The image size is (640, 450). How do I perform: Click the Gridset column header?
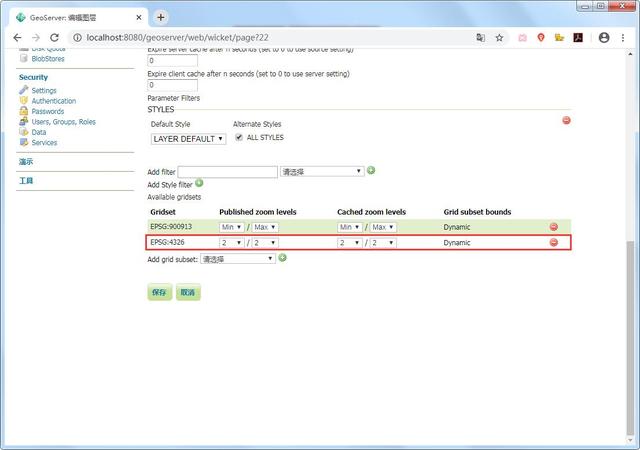[163, 212]
